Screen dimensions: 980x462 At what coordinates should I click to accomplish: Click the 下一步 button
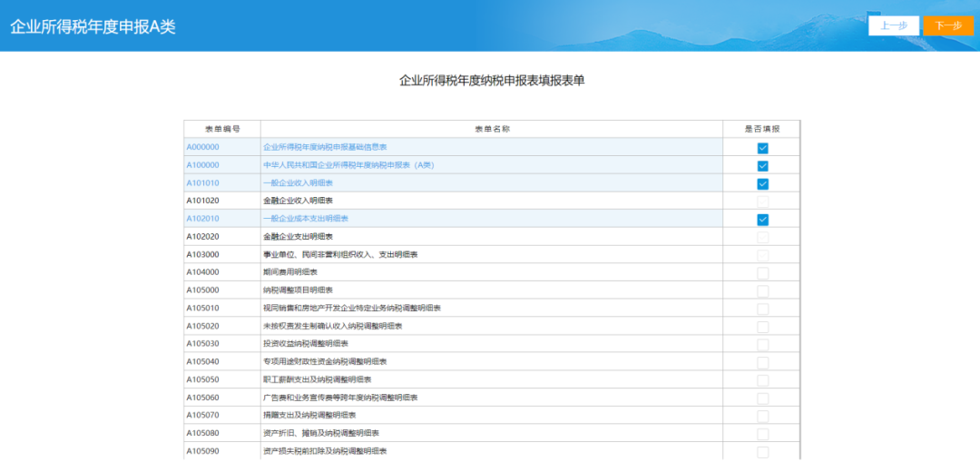click(x=947, y=25)
